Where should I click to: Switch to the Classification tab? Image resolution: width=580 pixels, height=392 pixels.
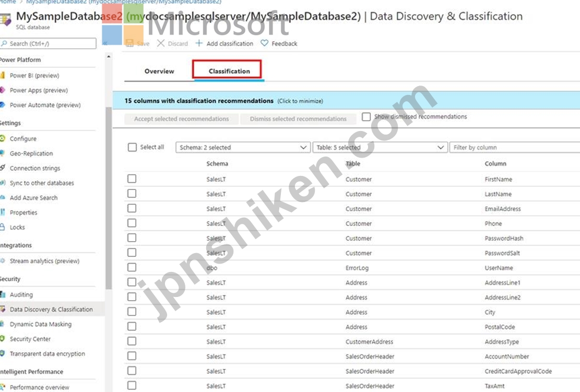click(229, 71)
